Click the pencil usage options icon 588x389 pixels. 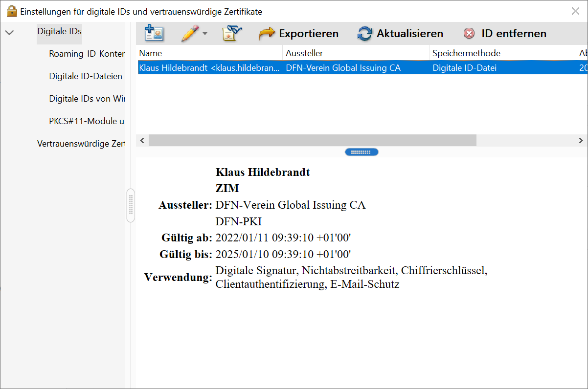pyautogui.click(x=189, y=33)
